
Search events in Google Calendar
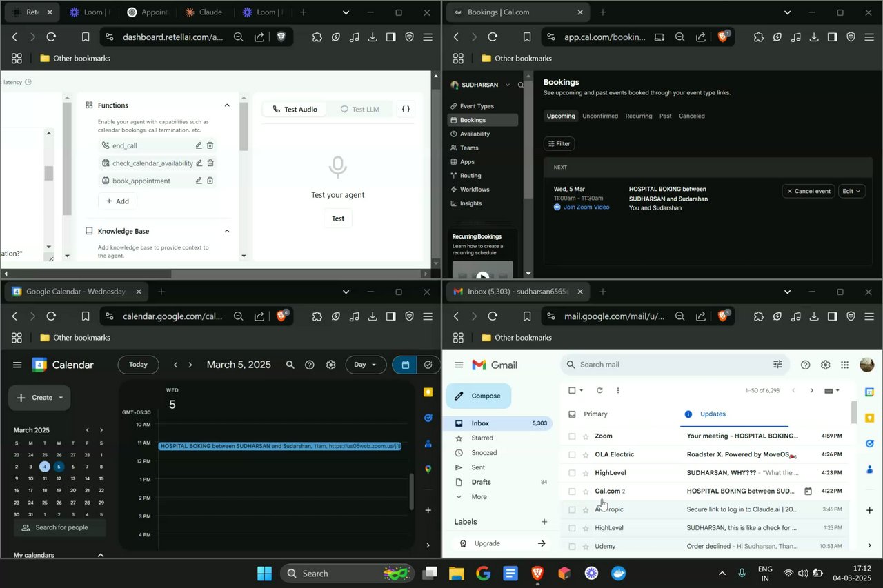coord(290,365)
